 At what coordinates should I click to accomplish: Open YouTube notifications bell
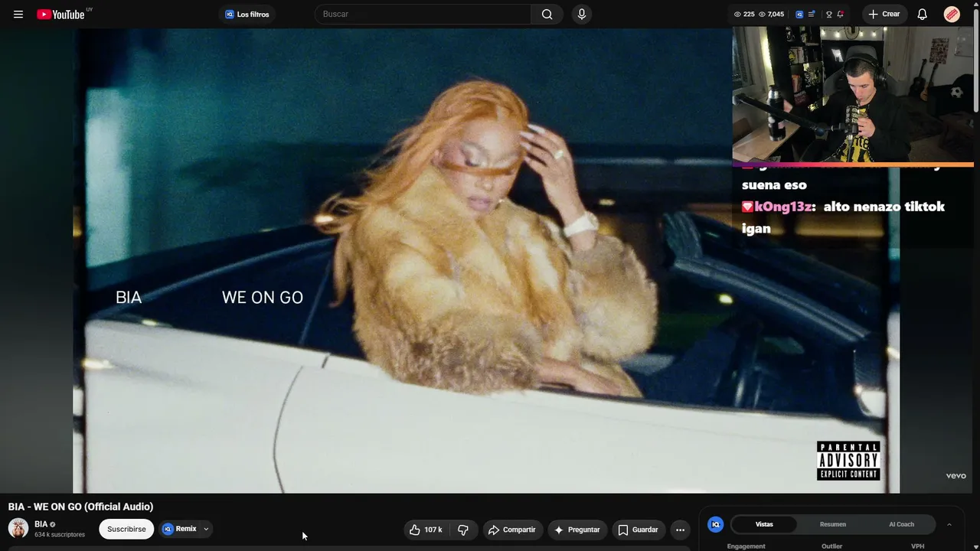point(923,15)
